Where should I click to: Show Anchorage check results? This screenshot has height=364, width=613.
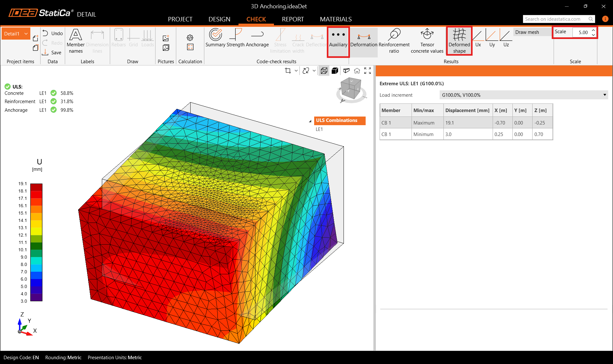[257, 38]
